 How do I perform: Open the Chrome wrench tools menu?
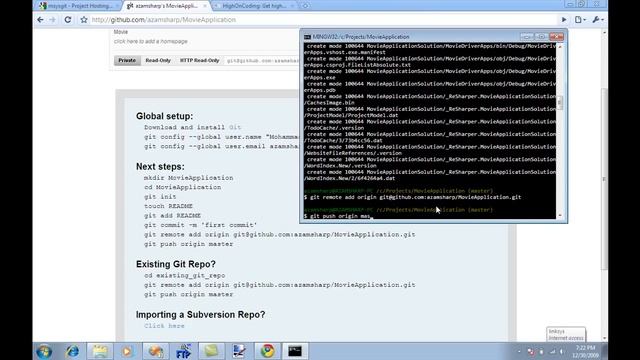click(x=598, y=20)
